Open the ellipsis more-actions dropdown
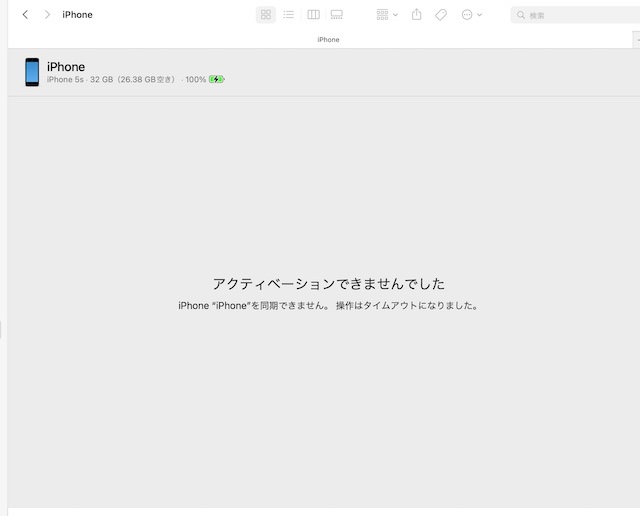640x516 pixels. click(x=471, y=15)
